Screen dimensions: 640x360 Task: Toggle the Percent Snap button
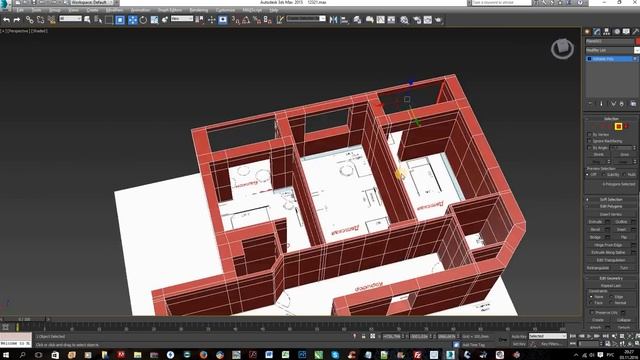coord(257,20)
